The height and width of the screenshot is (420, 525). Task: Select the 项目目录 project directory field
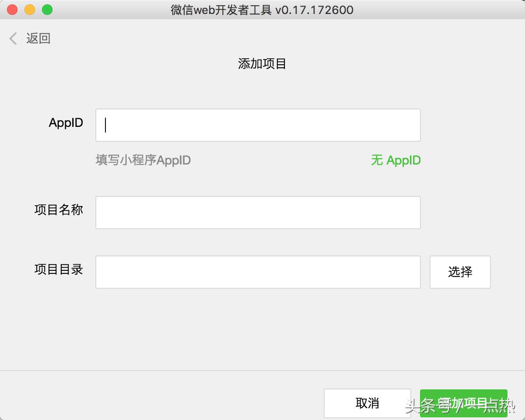click(x=258, y=272)
